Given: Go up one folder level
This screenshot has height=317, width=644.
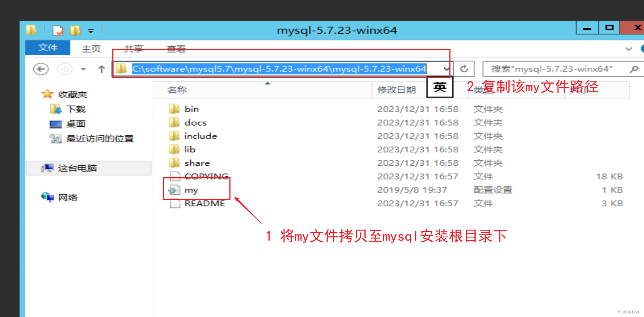Looking at the screenshot, I should (101, 69).
